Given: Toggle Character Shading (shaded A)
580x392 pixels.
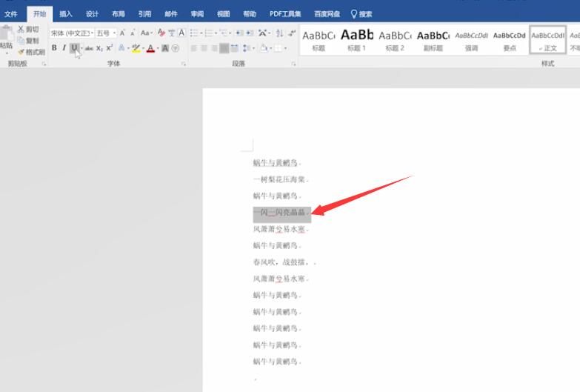Looking at the screenshot, I should tap(165, 48).
